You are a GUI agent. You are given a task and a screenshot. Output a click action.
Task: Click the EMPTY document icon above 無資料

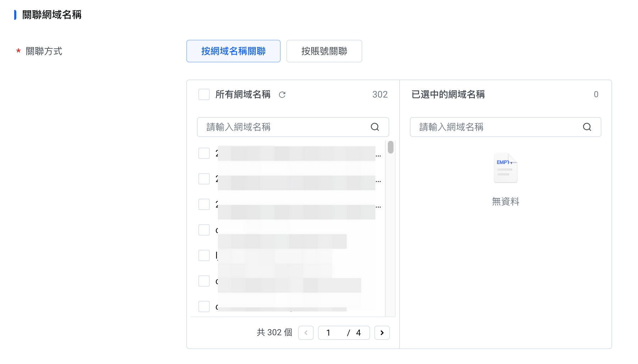[505, 168]
